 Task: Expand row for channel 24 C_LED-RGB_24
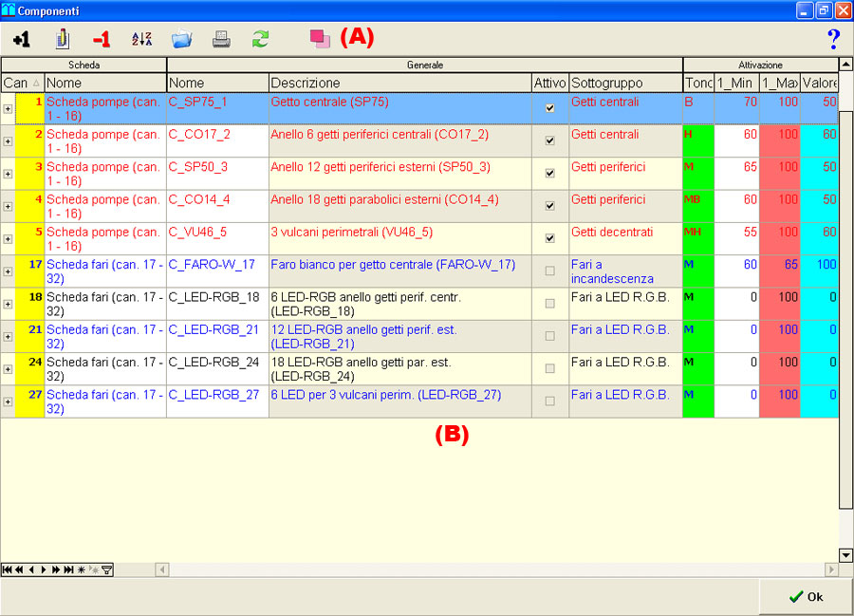pyautogui.click(x=8, y=369)
